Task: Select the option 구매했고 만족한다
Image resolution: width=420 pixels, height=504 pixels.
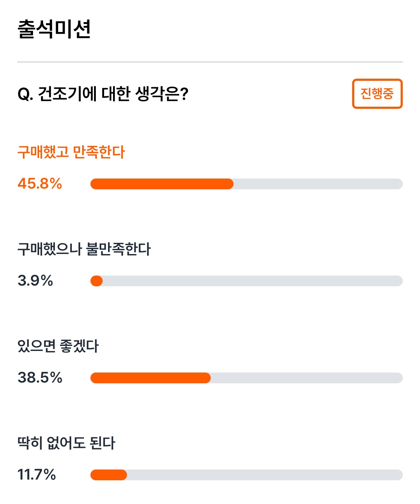Action: pos(71,152)
